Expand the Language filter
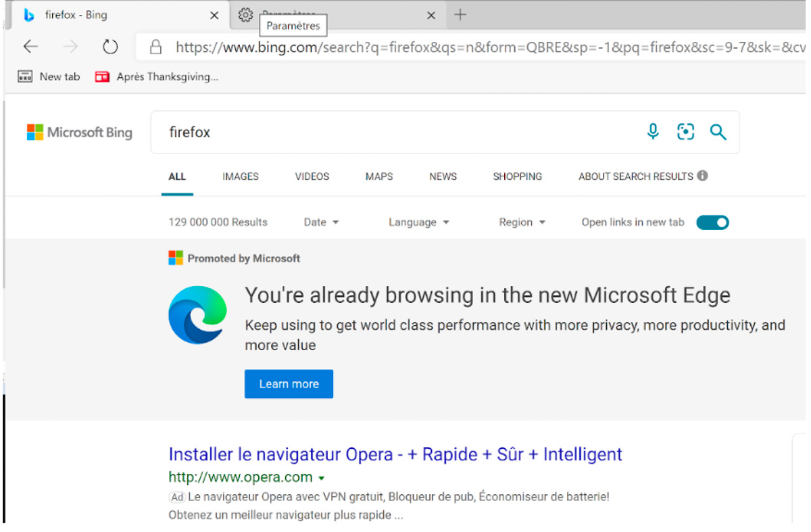This screenshot has width=811, height=532. click(419, 222)
